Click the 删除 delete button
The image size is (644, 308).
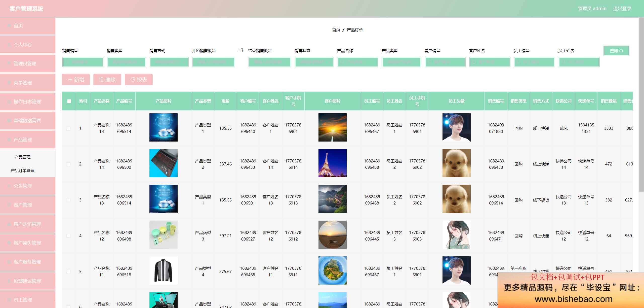click(107, 80)
